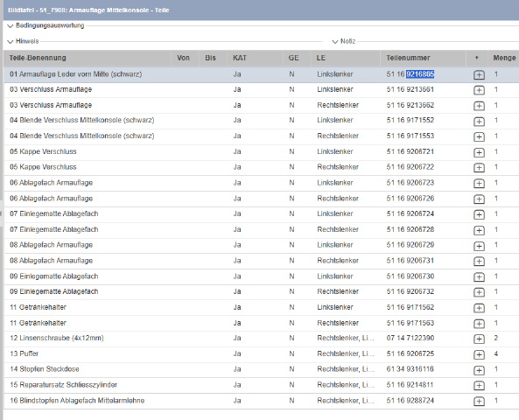Select 11 Getränkehalter Linkslenker row
This screenshot has height=420, width=519.
coord(261,307)
